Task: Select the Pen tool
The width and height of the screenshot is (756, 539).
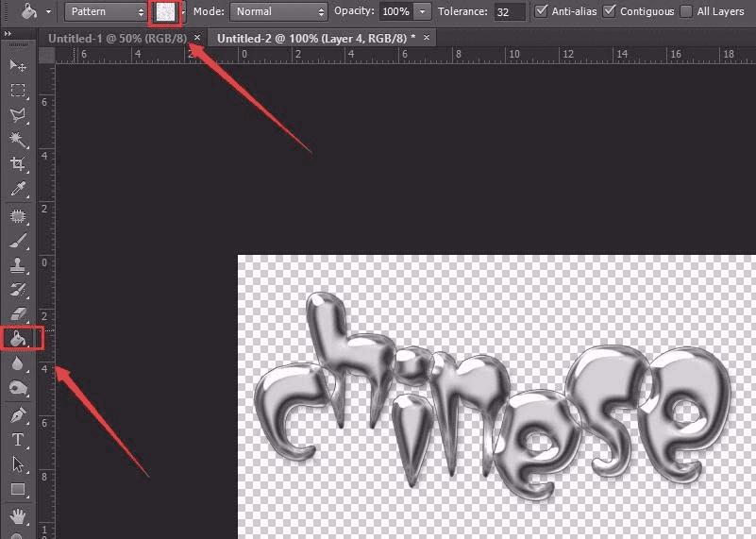Action: (x=18, y=415)
